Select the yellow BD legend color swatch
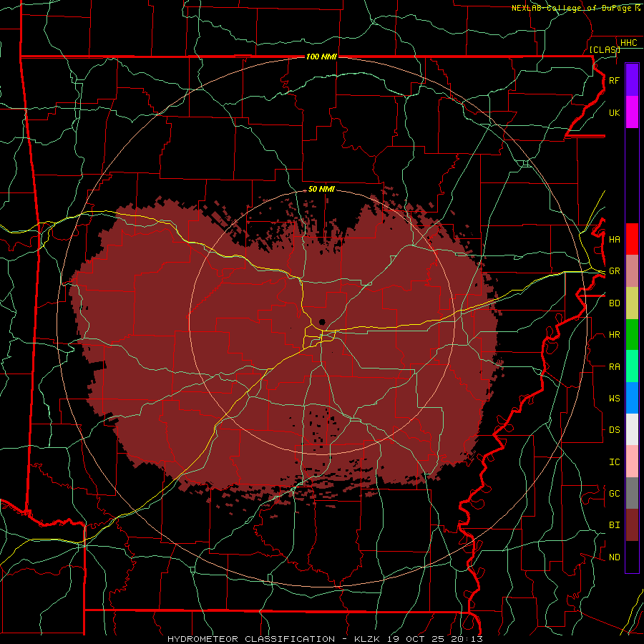The width and height of the screenshot is (644, 644). tap(632, 303)
